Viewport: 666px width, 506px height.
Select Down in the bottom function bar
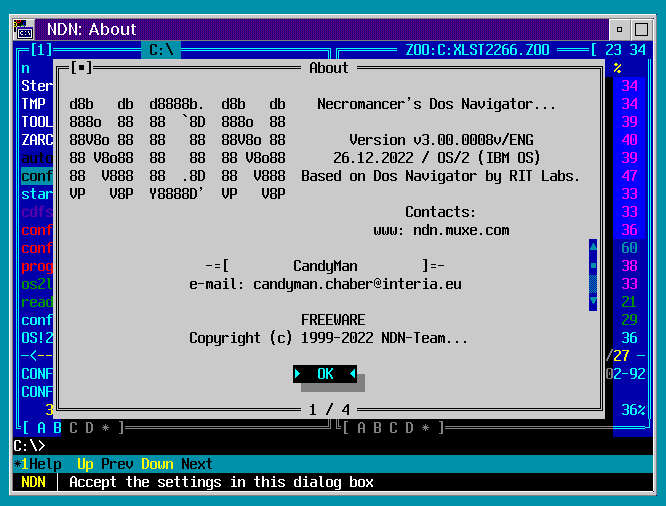point(157,464)
